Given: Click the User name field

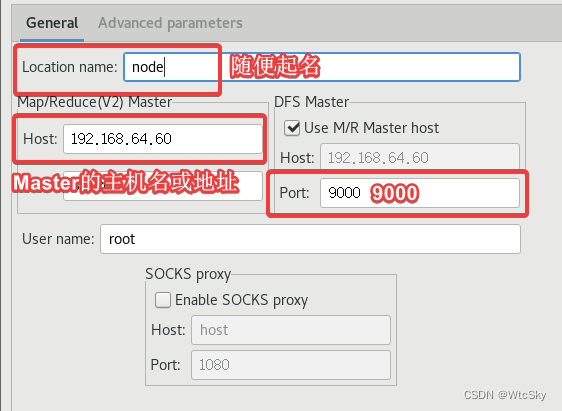Looking at the screenshot, I should pyautogui.click(x=310, y=239).
